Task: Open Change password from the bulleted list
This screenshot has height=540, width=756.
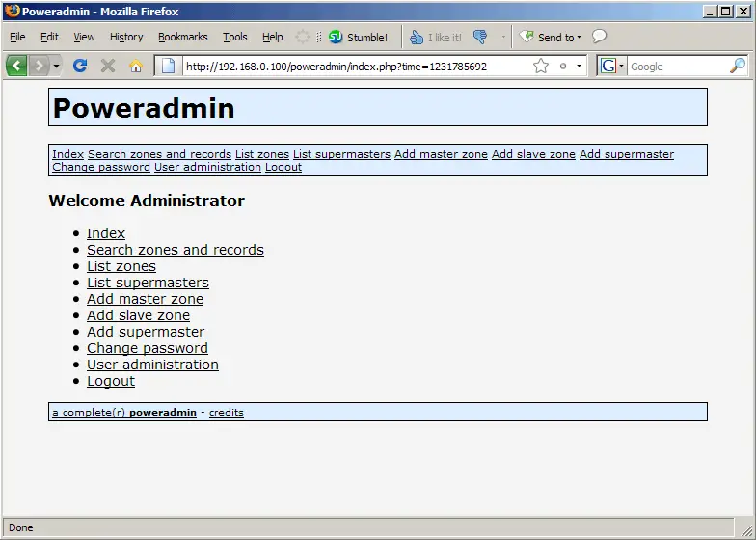Action: [x=148, y=348]
